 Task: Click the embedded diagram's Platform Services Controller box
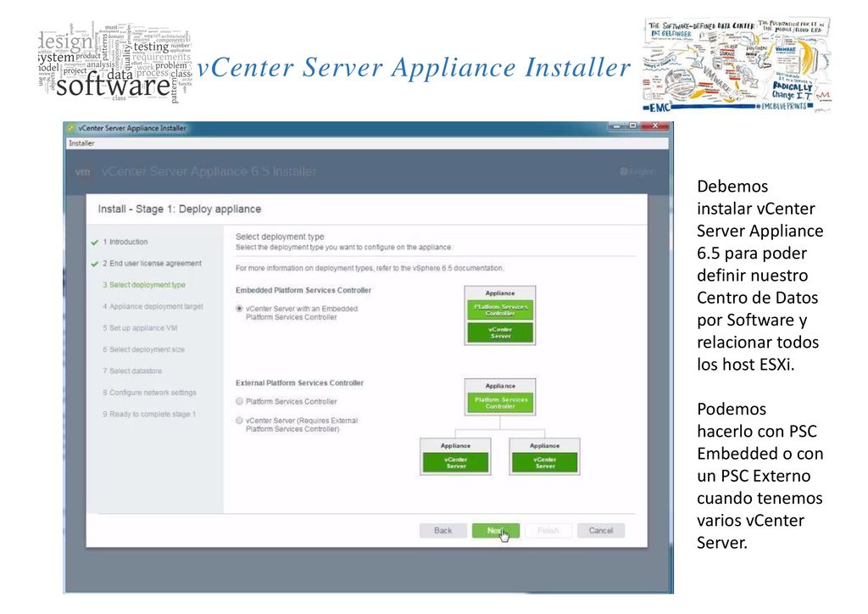click(500, 310)
